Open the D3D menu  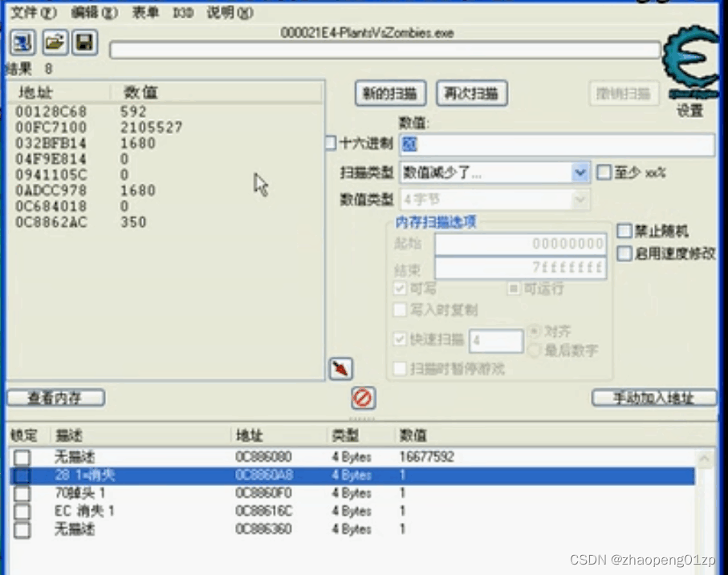pyautogui.click(x=183, y=13)
